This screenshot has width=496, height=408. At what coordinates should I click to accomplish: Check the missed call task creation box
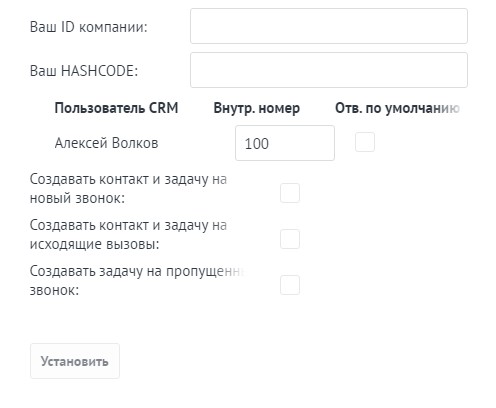(290, 285)
